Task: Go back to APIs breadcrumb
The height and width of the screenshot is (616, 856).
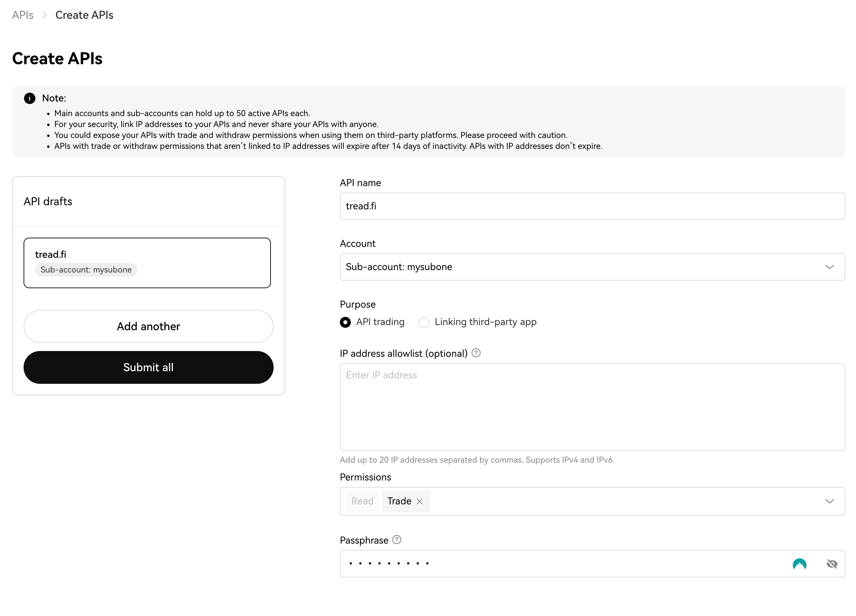Action: click(23, 15)
